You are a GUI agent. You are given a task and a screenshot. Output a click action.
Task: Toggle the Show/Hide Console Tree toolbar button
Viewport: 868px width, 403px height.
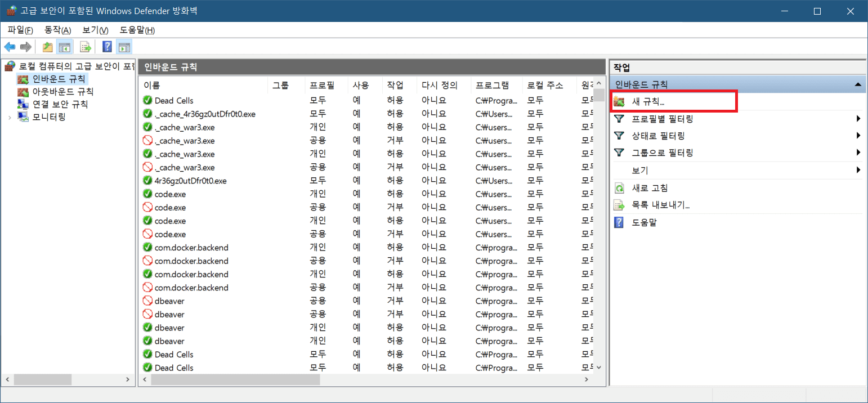coord(65,47)
